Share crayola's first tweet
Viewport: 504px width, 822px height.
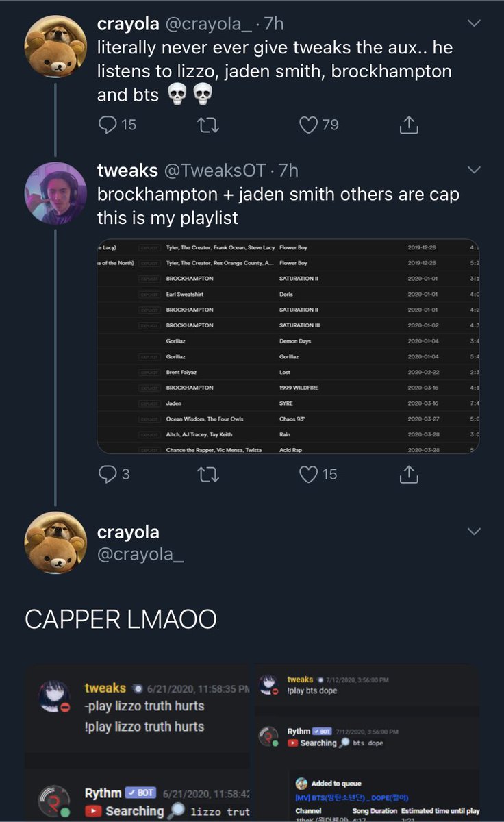coord(408,125)
